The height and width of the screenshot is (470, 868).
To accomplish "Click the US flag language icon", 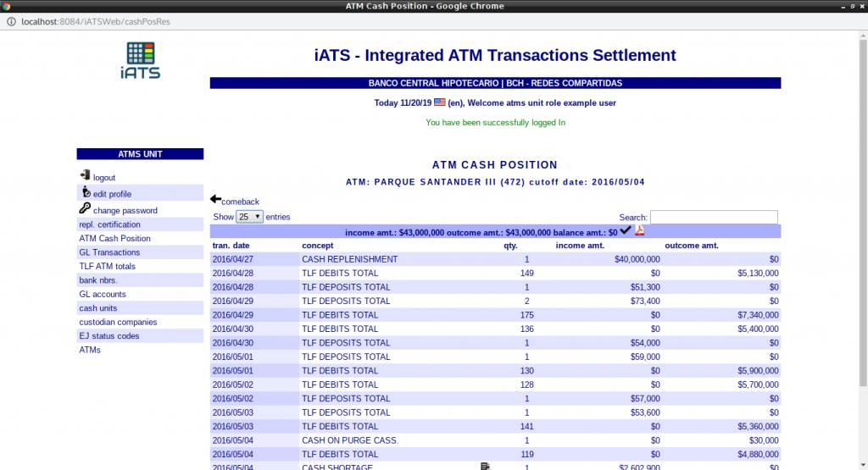I will tap(440, 102).
